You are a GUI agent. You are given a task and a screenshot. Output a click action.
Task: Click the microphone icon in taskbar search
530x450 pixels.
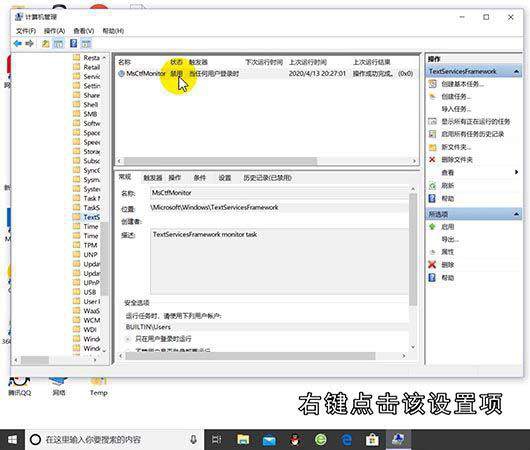(x=193, y=440)
